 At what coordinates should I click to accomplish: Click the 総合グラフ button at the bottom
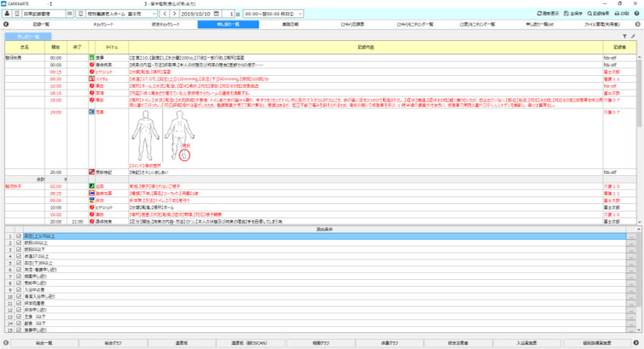(x=113, y=343)
